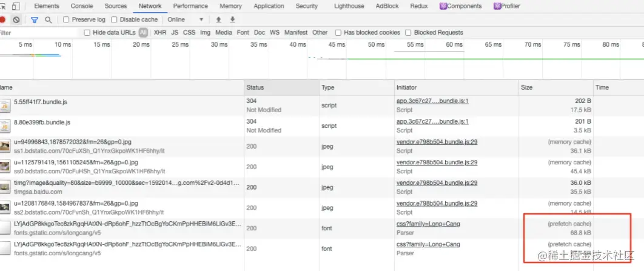The width and height of the screenshot is (644, 271).
Task: Click the clear network log icon
Action: pos(16,19)
